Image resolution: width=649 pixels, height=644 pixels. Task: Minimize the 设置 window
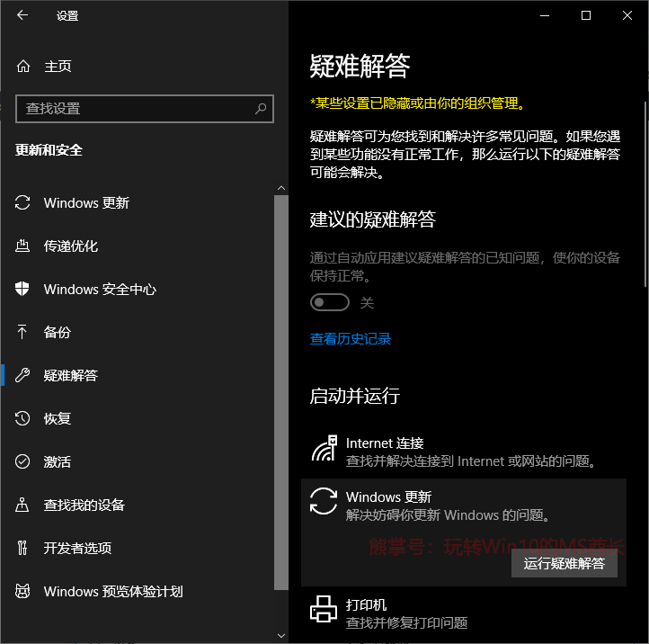[x=545, y=15]
